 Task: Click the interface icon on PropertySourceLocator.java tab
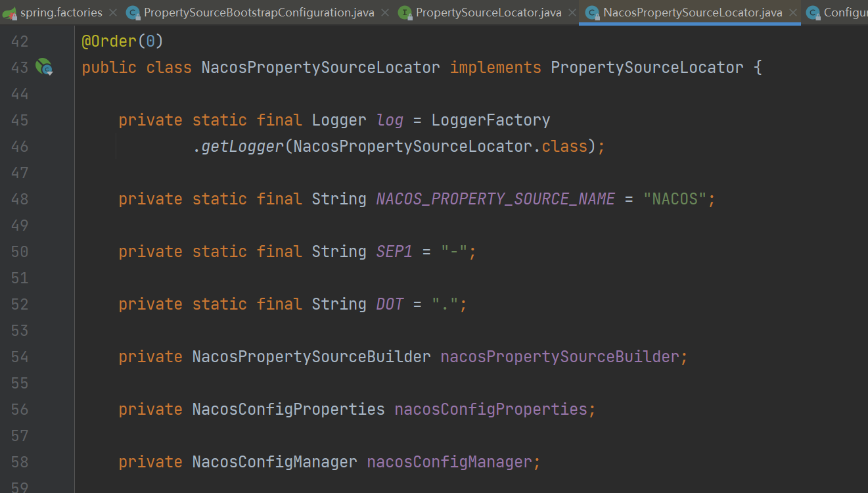click(x=405, y=12)
